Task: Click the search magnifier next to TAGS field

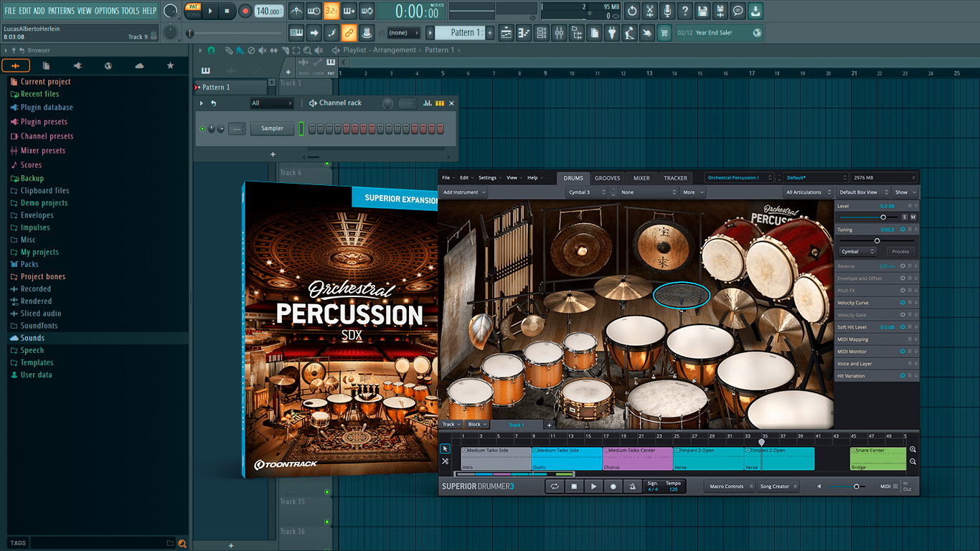Action: (182, 543)
